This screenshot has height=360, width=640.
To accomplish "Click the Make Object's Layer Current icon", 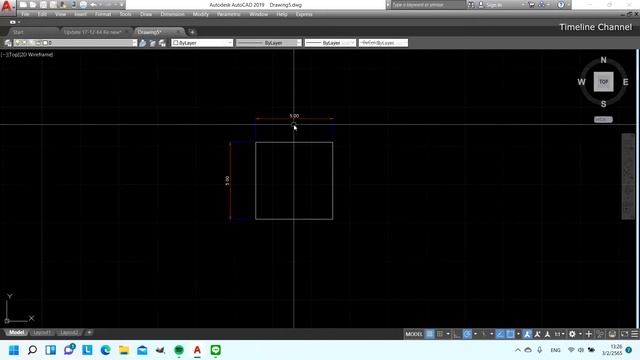I will tap(142, 43).
